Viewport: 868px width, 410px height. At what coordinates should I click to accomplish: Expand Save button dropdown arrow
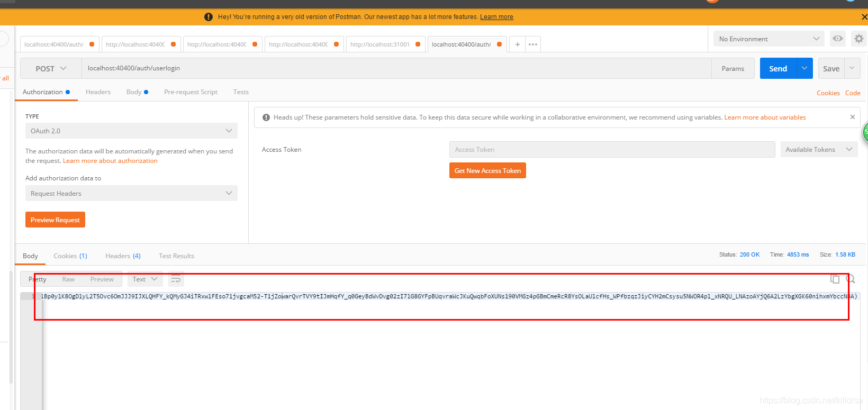[x=852, y=68]
